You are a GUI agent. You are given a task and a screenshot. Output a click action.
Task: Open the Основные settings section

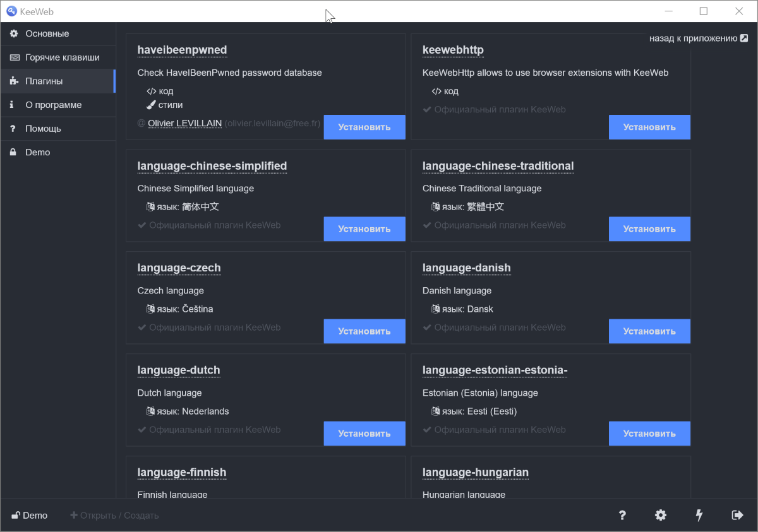tap(57, 33)
